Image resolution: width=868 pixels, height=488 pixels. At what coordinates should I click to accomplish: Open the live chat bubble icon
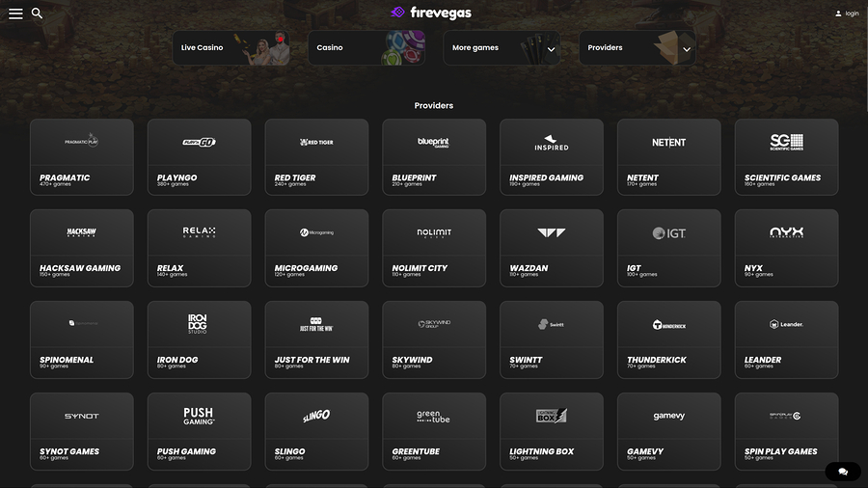[843, 472]
